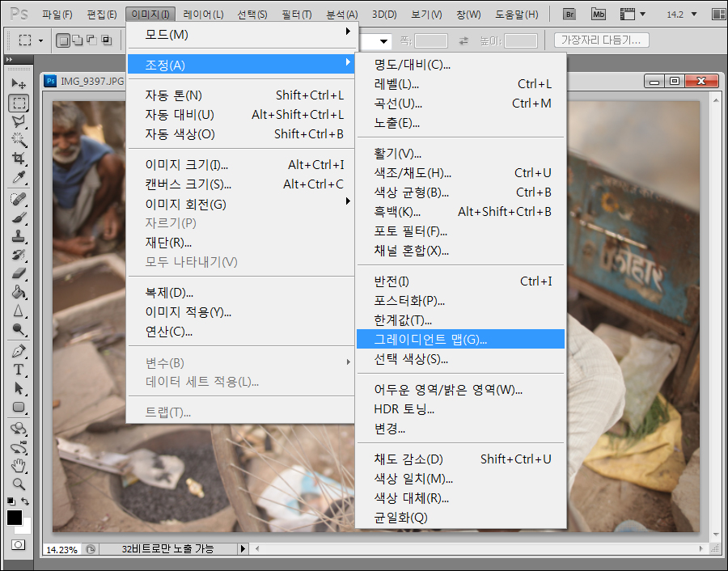
Task: Click the 폭 width input field
Action: 430,41
